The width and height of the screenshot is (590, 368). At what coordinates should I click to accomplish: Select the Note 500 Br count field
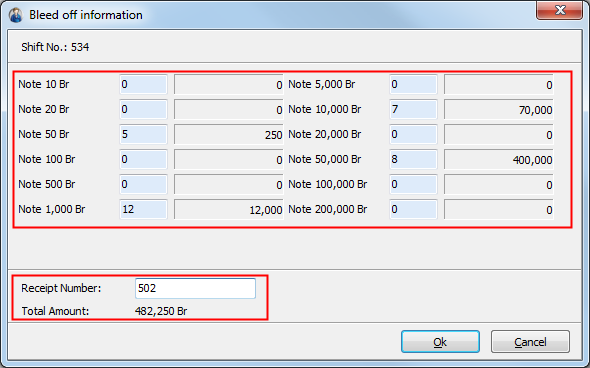point(143,184)
